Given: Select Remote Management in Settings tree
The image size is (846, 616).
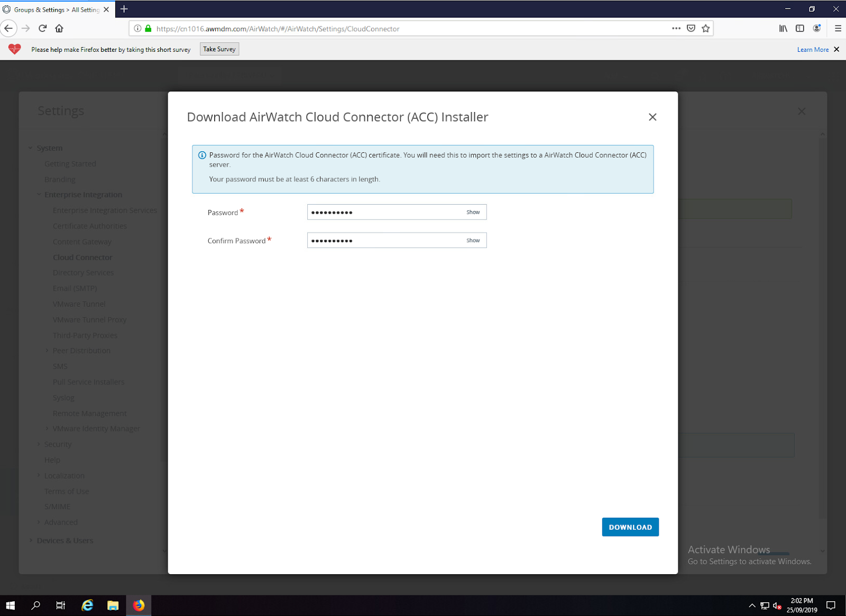Looking at the screenshot, I should tap(89, 413).
